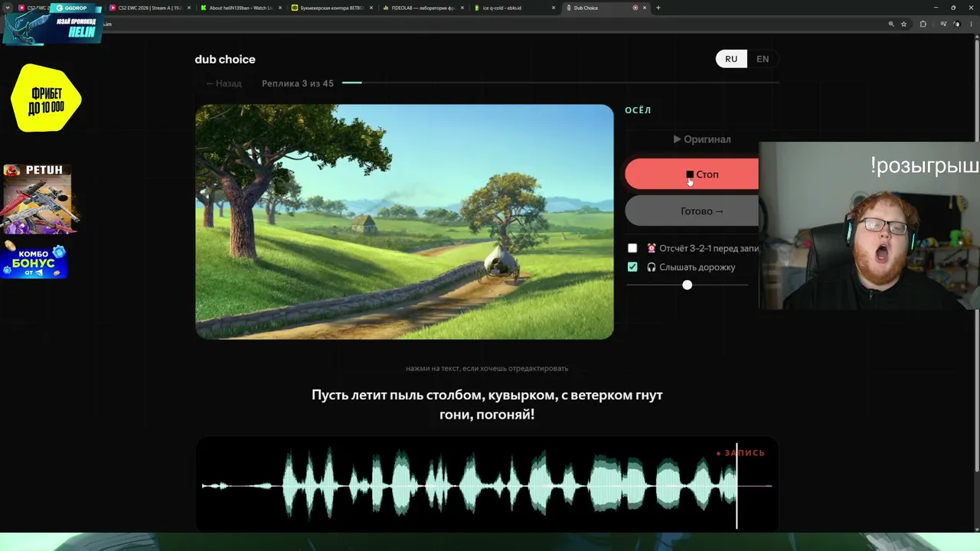Viewport: 980px width, 551px height.
Task: Select the RU language option
Action: (731, 59)
